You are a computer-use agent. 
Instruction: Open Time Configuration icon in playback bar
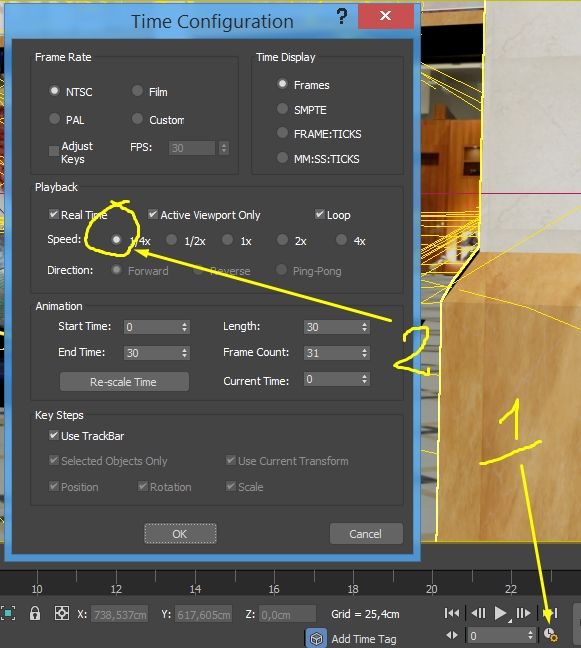coord(550,634)
